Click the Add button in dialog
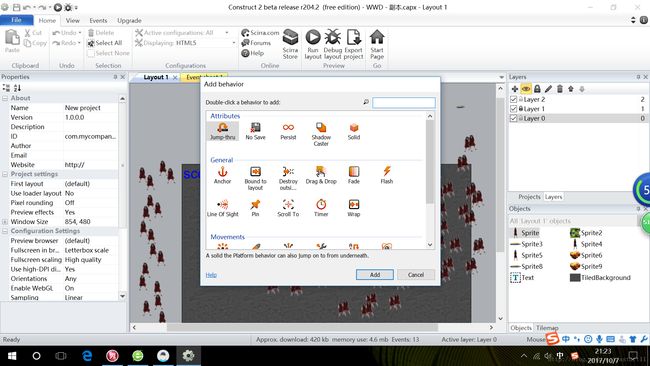The image size is (650, 366). click(375, 275)
